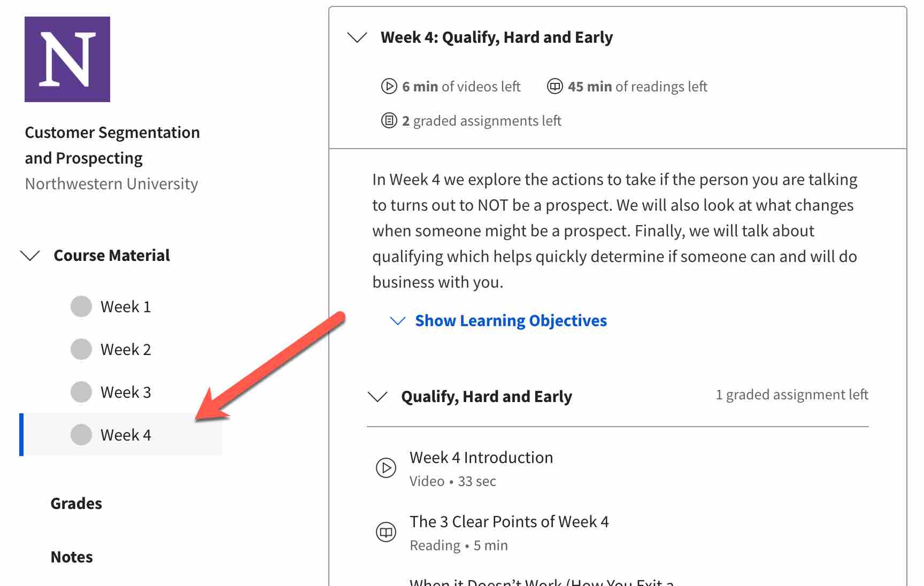Open the Notes section
Viewport: 924px width, 586px height.
point(72,557)
